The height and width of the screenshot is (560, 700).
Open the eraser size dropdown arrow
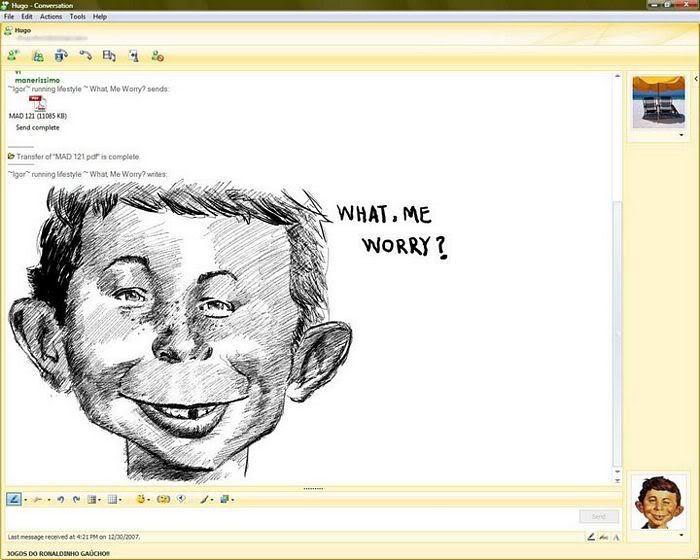49,500
